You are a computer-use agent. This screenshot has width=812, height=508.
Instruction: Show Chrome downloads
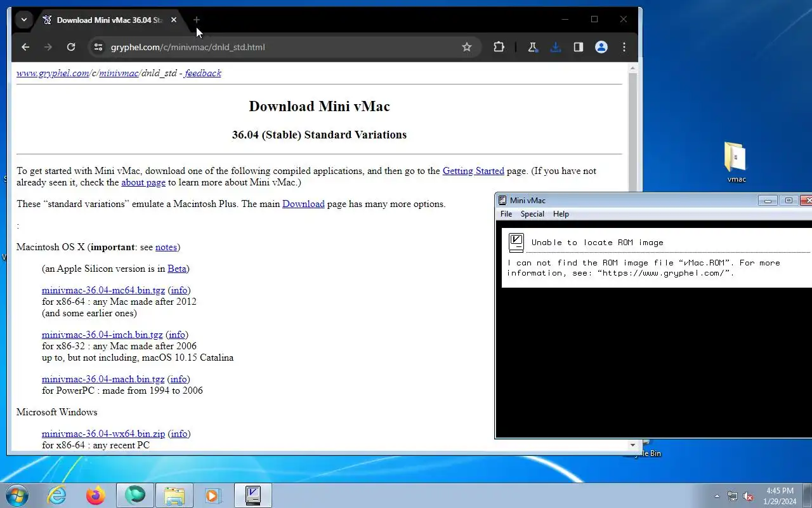(556, 47)
